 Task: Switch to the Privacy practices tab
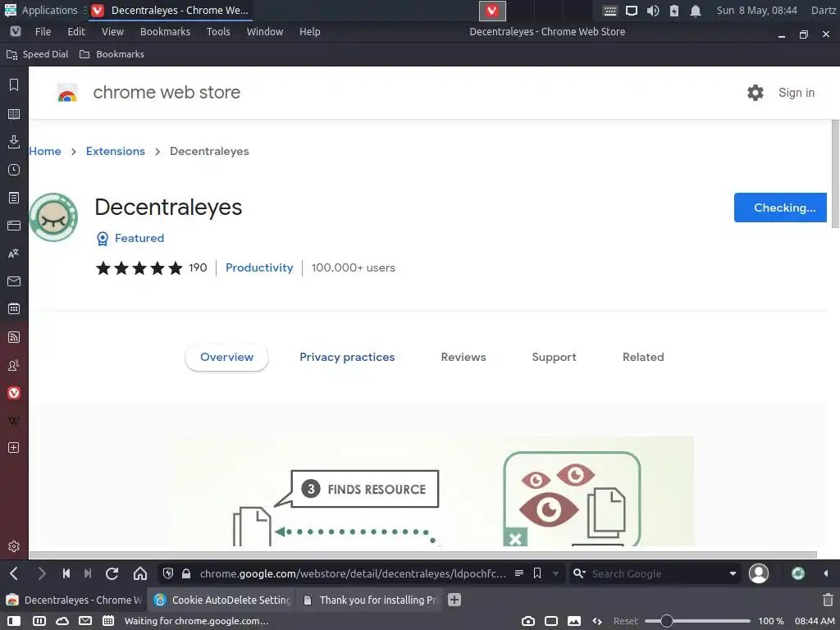click(x=347, y=358)
